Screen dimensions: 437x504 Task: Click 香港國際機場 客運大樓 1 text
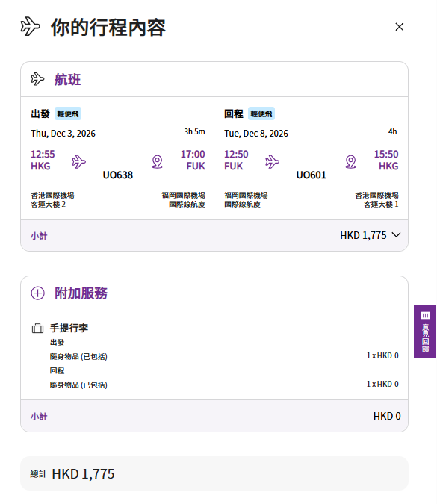point(377,199)
